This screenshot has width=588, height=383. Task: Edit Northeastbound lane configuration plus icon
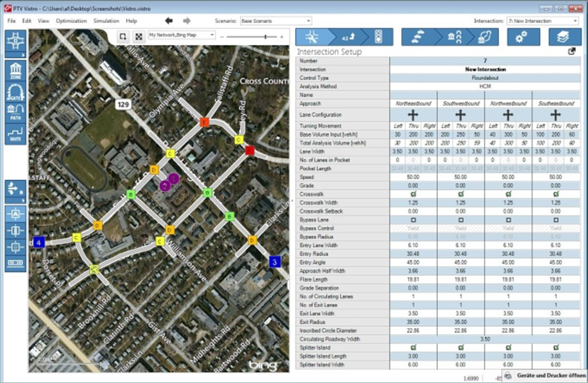pyautogui.click(x=413, y=115)
